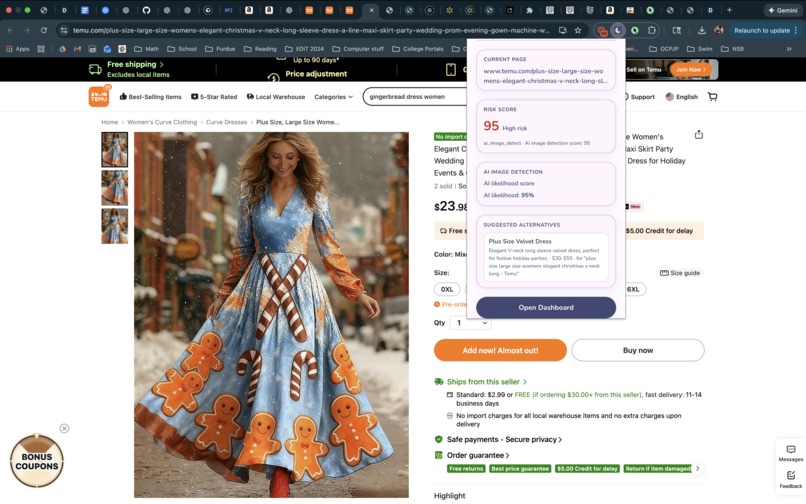Viewport: 806px width, 504px height.
Task: Click the Bonus Coupons badge
Action: pos(37,461)
